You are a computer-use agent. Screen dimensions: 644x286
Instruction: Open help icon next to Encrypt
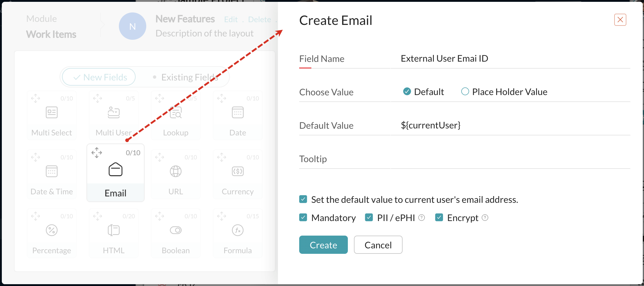[485, 218]
